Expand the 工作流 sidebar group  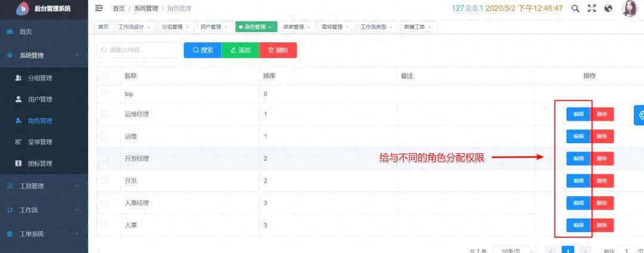(x=44, y=210)
